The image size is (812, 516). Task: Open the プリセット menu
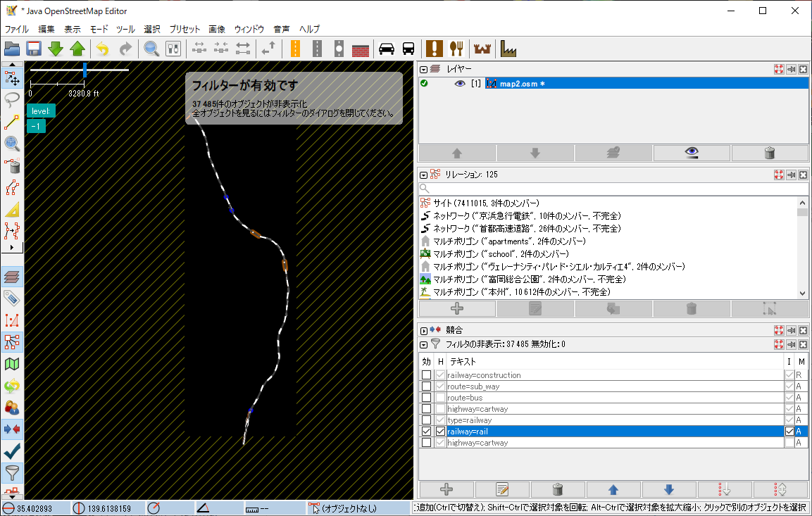point(185,29)
